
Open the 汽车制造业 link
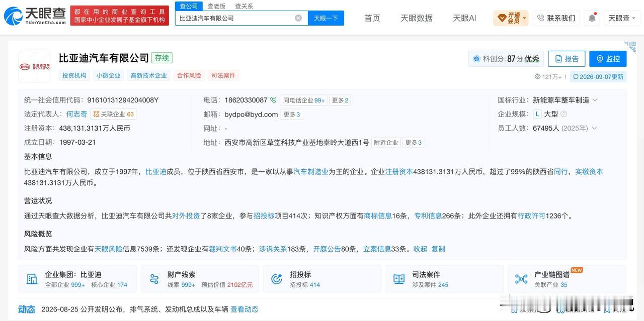coord(311,171)
